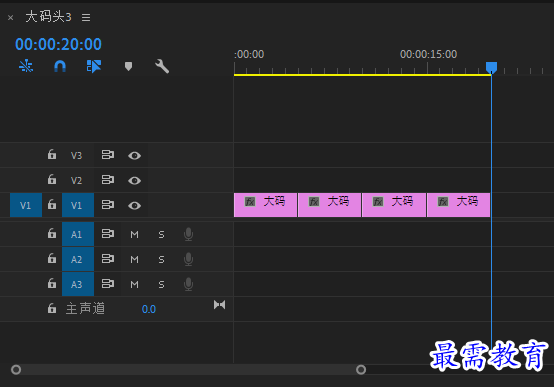The image size is (554, 387).
Task: Open timeline display settings wrench
Action: click(x=162, y=66)
